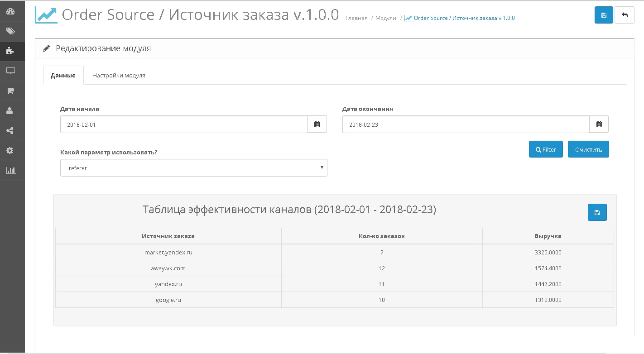Click the revenue value 1574.4000

click(548, 268)
